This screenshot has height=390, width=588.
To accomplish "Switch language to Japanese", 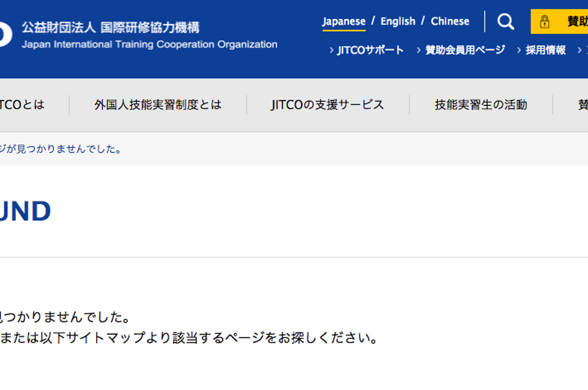I will [x=343, y=22].
